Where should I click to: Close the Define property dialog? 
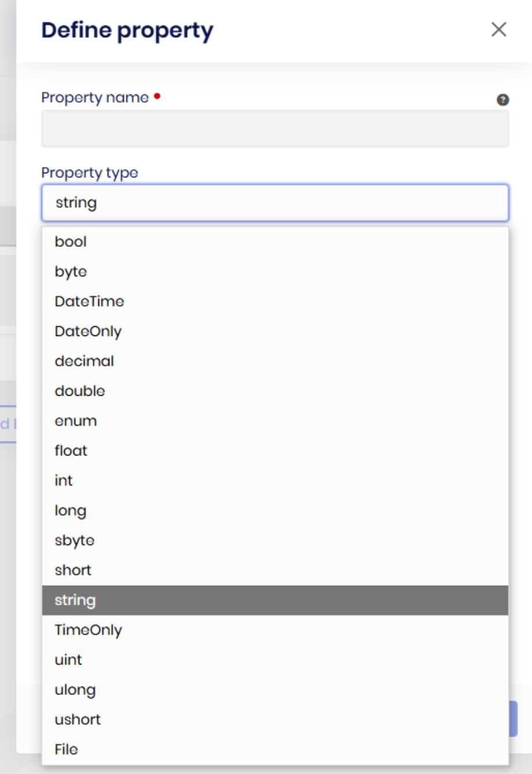point(498,30)
